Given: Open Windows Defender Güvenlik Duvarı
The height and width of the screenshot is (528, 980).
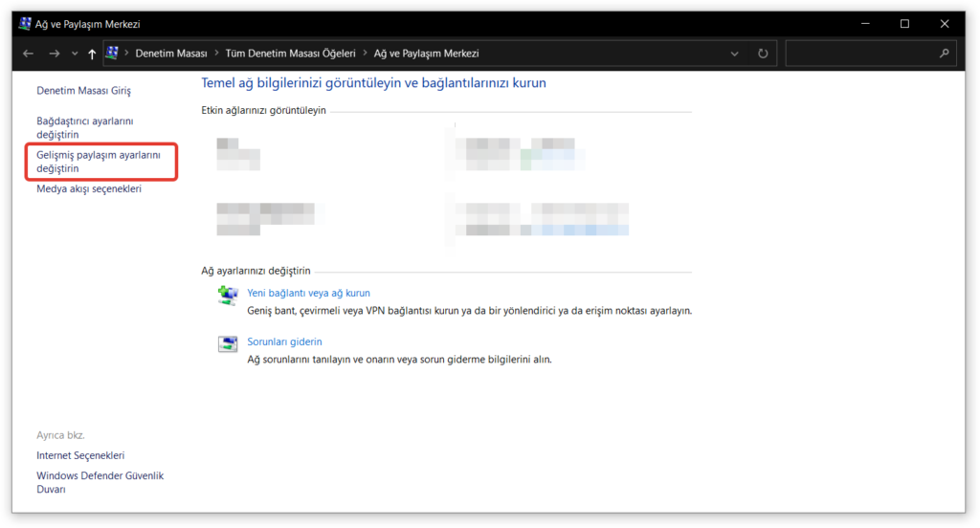Looking at the screenshot, I should tap(100, 482).
